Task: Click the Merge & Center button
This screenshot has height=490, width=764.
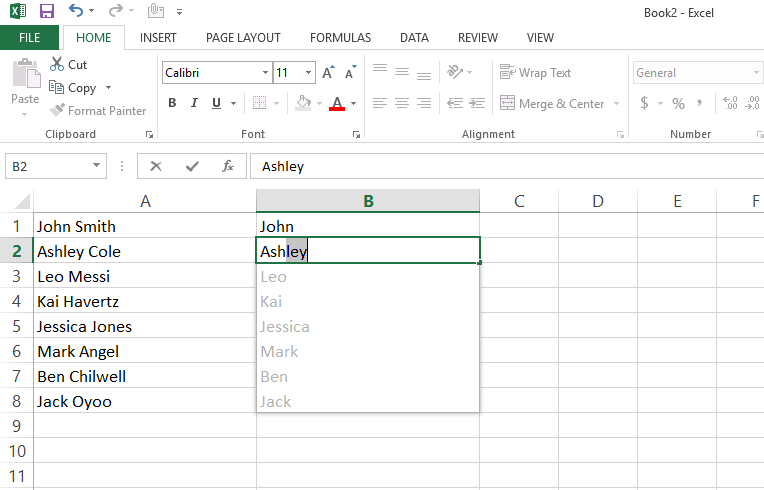Action: (553, 104)
